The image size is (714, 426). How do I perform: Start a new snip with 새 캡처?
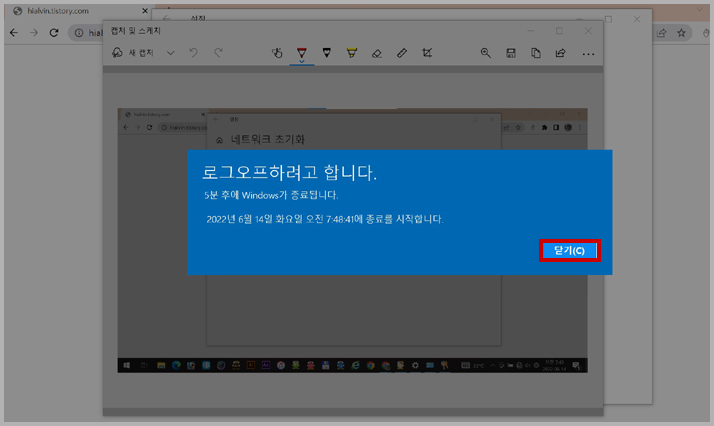click(x=133, y=53)
